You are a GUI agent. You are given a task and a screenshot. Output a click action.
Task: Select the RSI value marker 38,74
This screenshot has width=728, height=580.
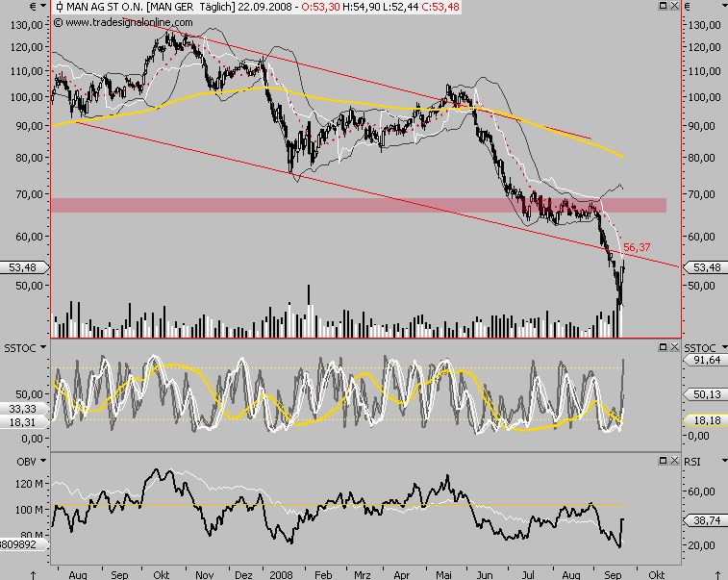coord(706,520)
